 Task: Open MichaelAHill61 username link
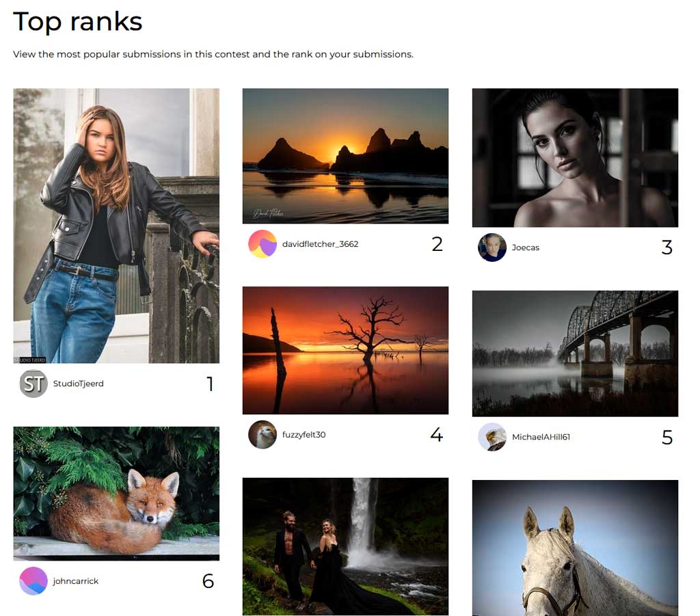pos(541,437)
